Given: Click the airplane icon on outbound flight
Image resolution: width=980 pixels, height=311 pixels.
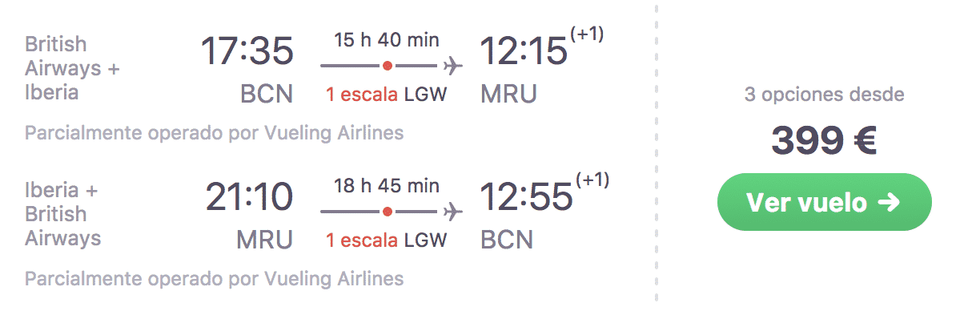Looking at the screenshot, I should tap(453, 65).
